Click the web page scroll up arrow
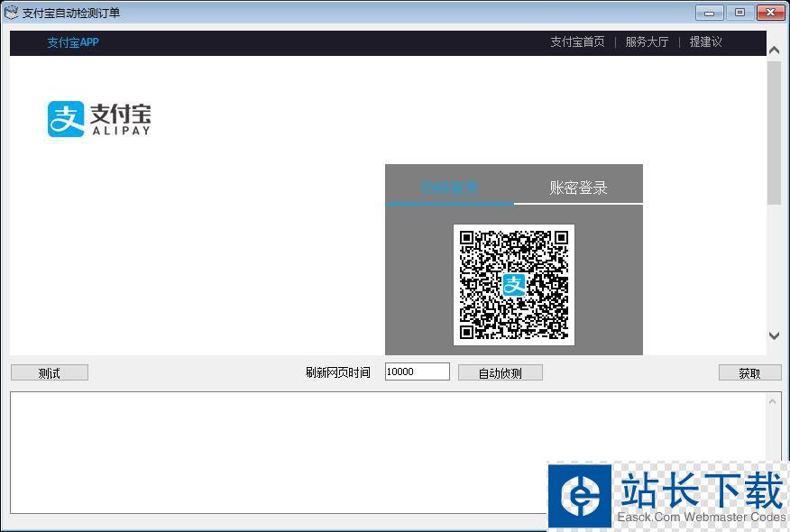 coord(775,50)
